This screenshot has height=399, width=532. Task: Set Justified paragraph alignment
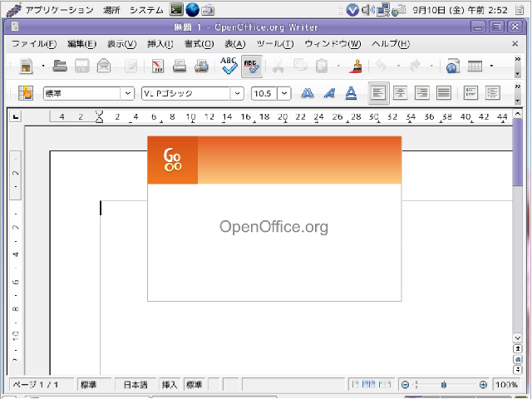pyautogui.click(x=444, y=93)
